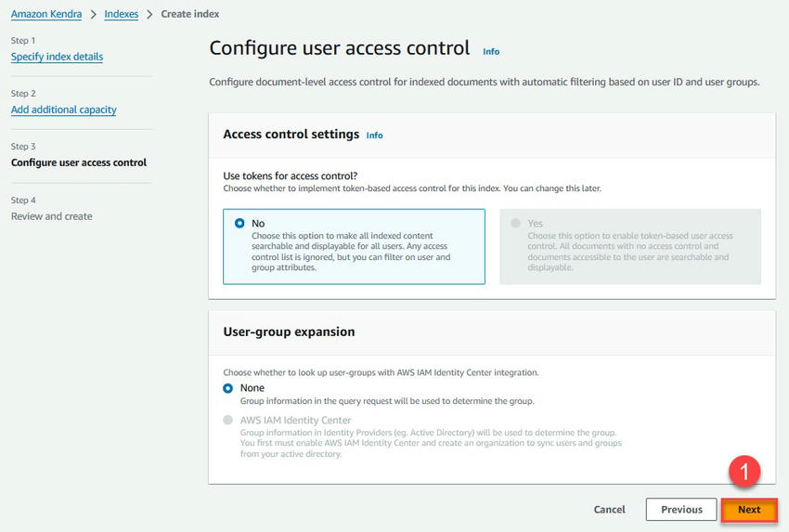Open the Info link beside the page title
Viewport: 789px width, 532px height.
[x=491, y=52]
